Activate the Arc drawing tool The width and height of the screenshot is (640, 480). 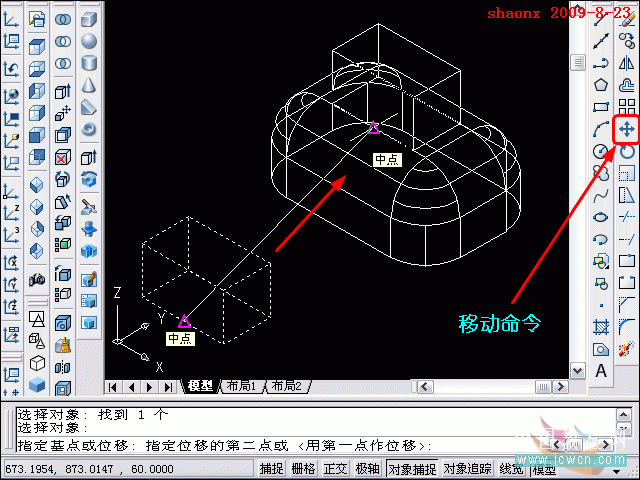pos(601,130)
